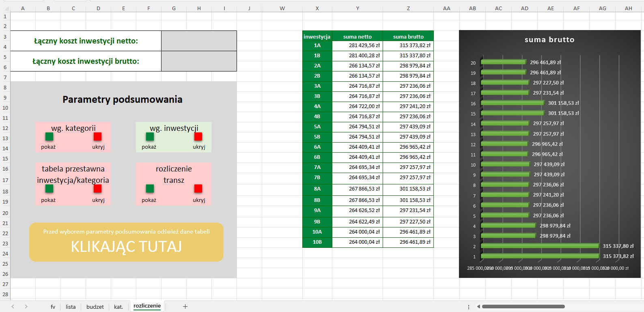644x312 pixels.
Task: Select the lista sheet tab
Action: click(x=71, y=307)
